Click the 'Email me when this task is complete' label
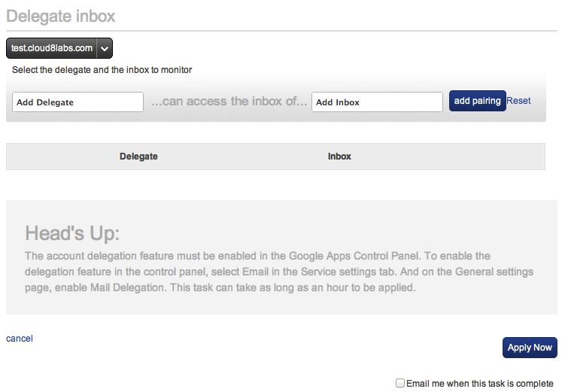Viewport: 565px width, 392px height. [x=479, y=384]
